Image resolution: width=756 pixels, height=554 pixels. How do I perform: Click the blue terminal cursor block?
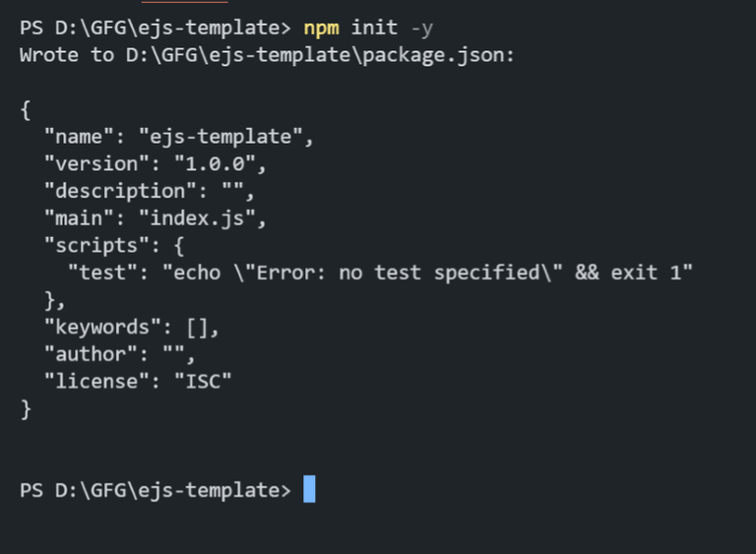tap(309, 489)
